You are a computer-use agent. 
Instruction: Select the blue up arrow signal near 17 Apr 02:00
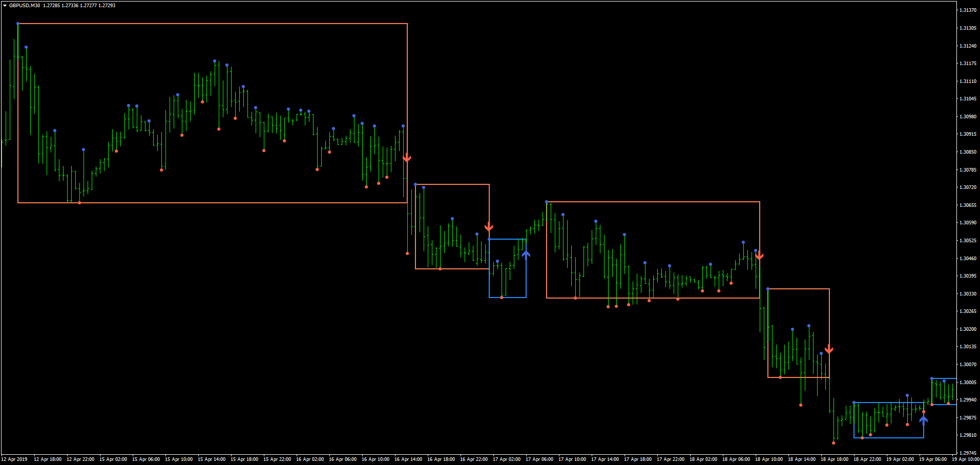pos(526,255)
